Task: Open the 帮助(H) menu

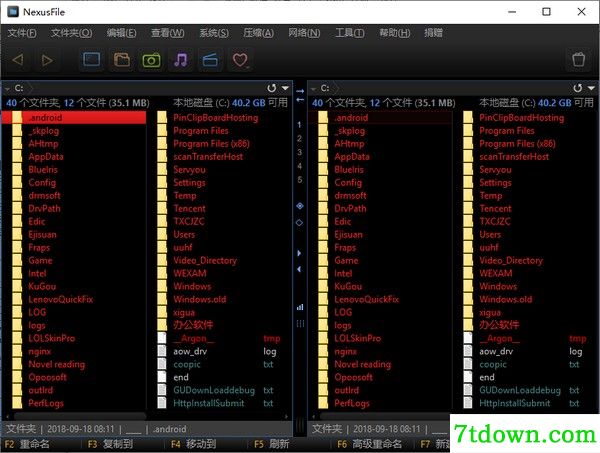Action: (x=395, y=33)
